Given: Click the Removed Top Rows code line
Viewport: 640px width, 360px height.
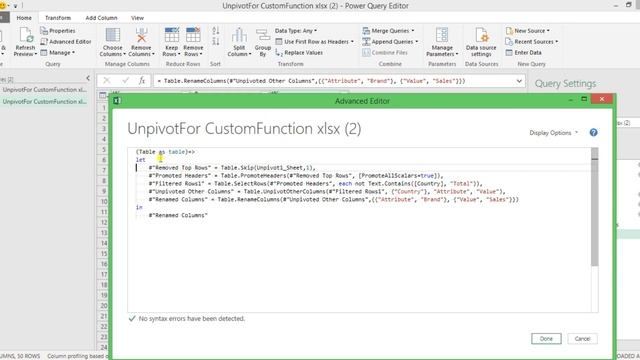Looking at the screenshot, I should tap(232, 168).
